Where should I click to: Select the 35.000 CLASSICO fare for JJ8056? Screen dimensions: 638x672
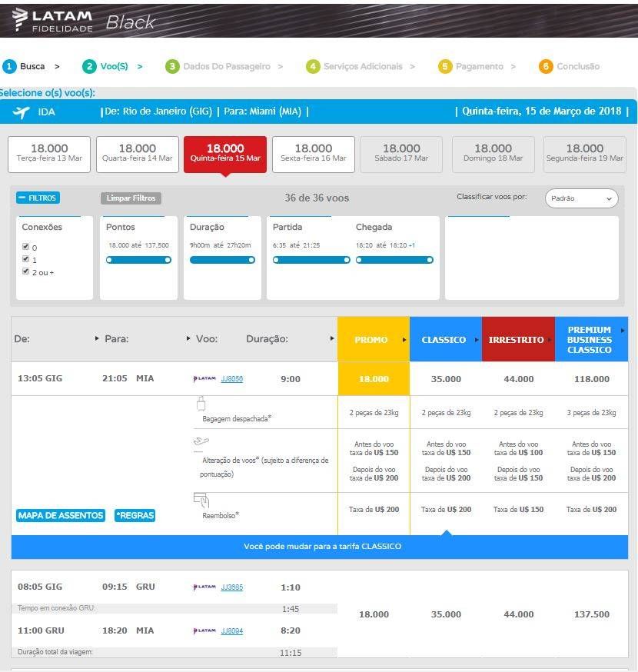click(446, 379)
